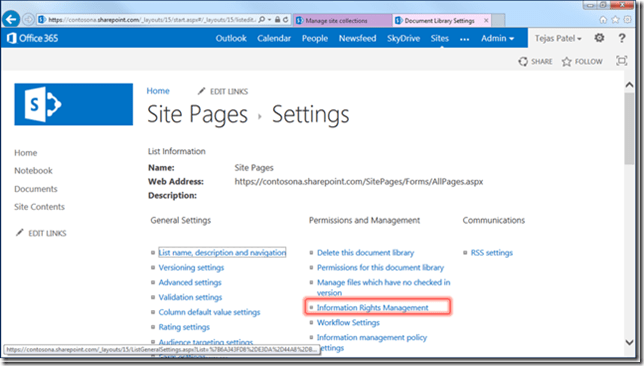Select Site Contents in left navigation
The height and width of the screenshot is (366, 644).
point(39,207)
